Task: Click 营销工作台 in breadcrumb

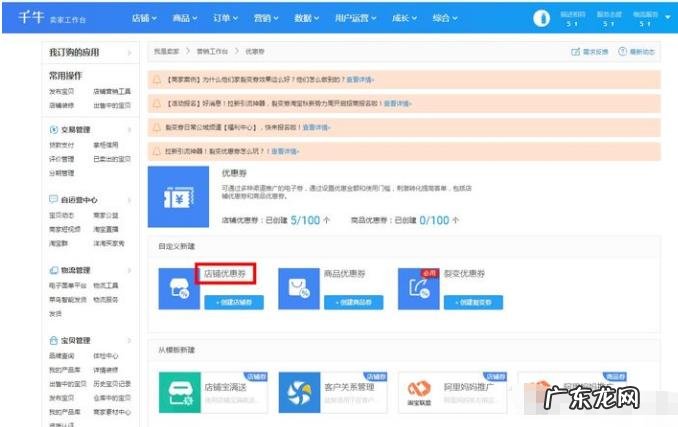Action: coord(212,51)
